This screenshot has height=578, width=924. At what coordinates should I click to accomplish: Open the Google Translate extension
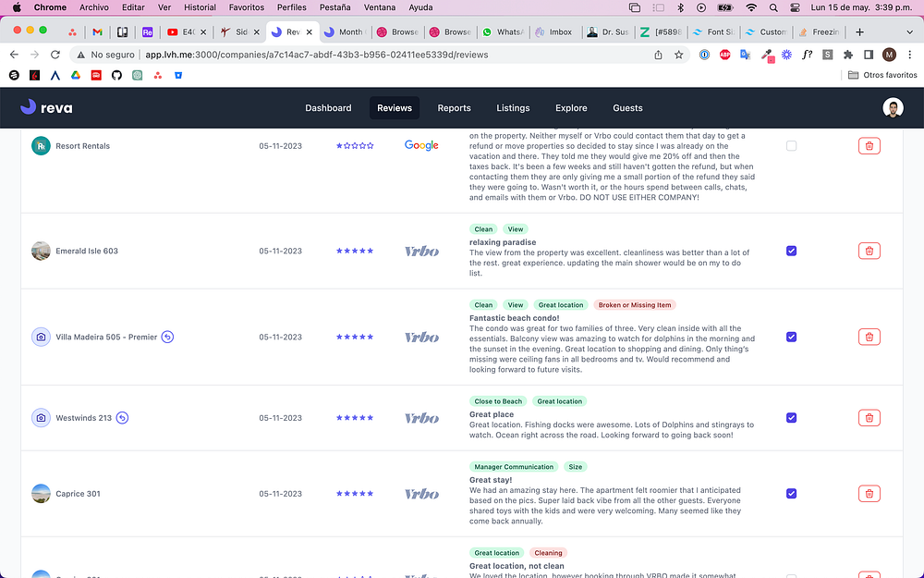point(746,55)
